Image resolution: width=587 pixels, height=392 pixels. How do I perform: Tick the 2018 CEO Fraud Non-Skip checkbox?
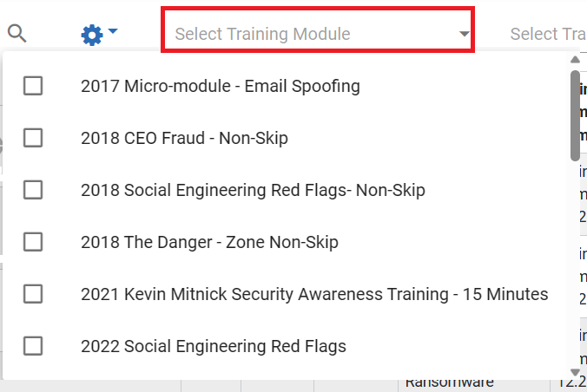coord(33,138)
